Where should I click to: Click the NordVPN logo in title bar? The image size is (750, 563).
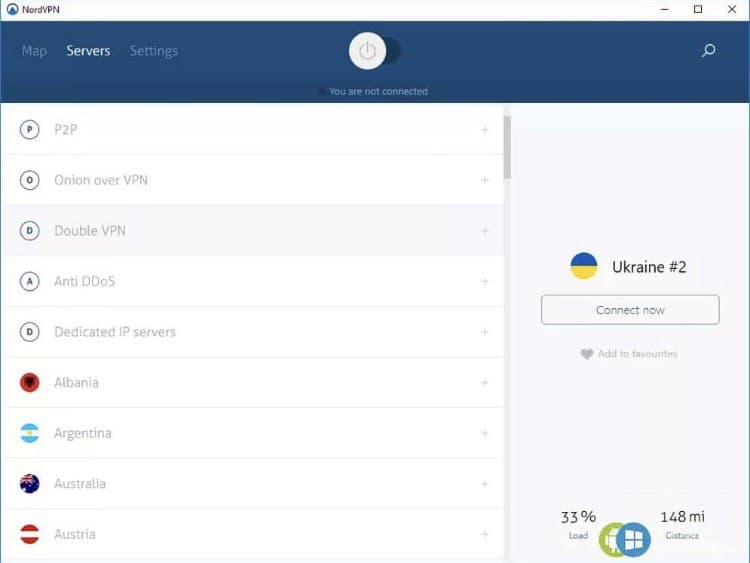(x=12, y=9)
